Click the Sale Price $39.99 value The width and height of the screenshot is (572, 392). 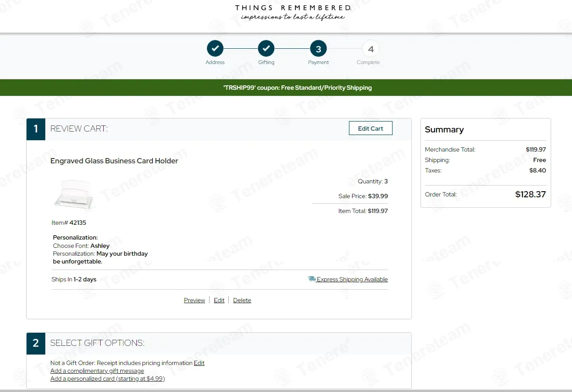coord(378,196)
